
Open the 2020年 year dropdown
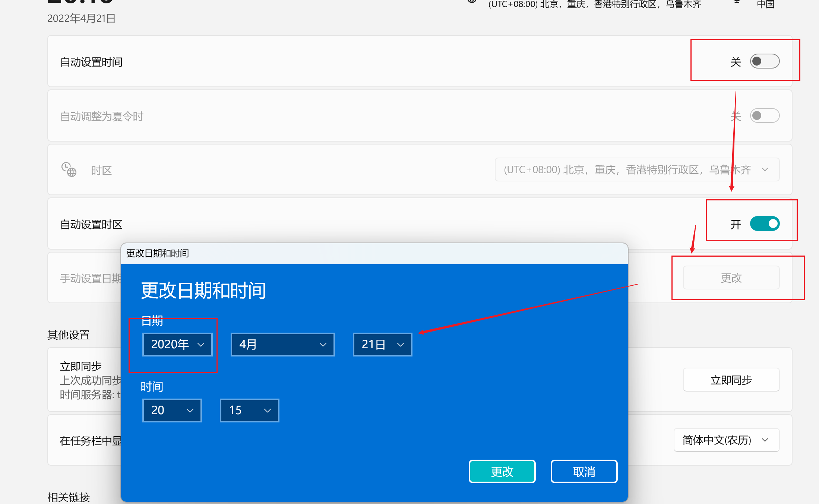pos(177,345)
